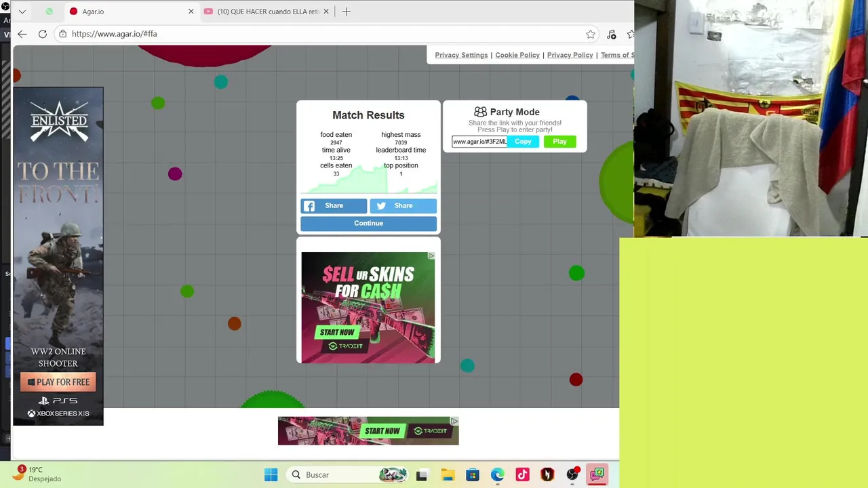Click START NOW in skins ad
This screenshot has width=868, height=488.
[337, 332]
